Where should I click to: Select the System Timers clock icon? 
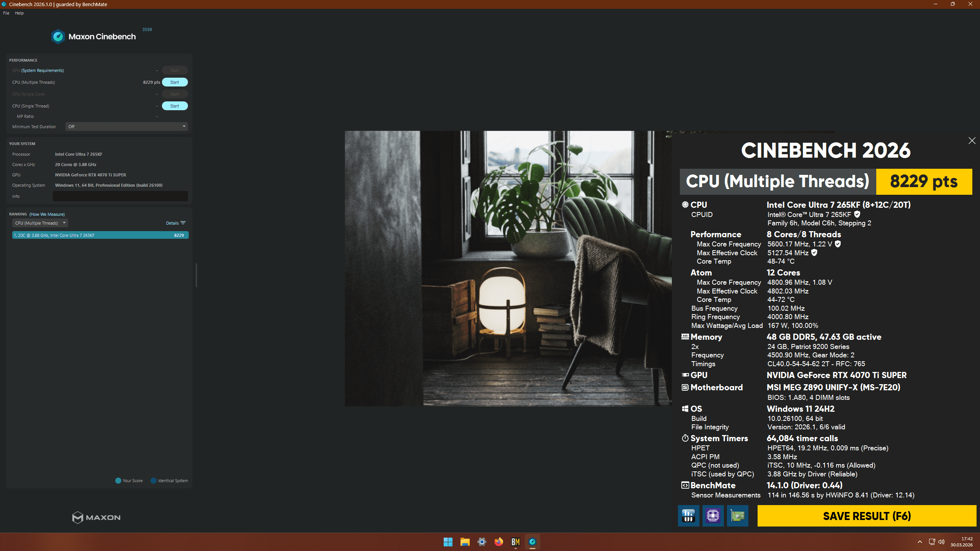pos(685,438)
